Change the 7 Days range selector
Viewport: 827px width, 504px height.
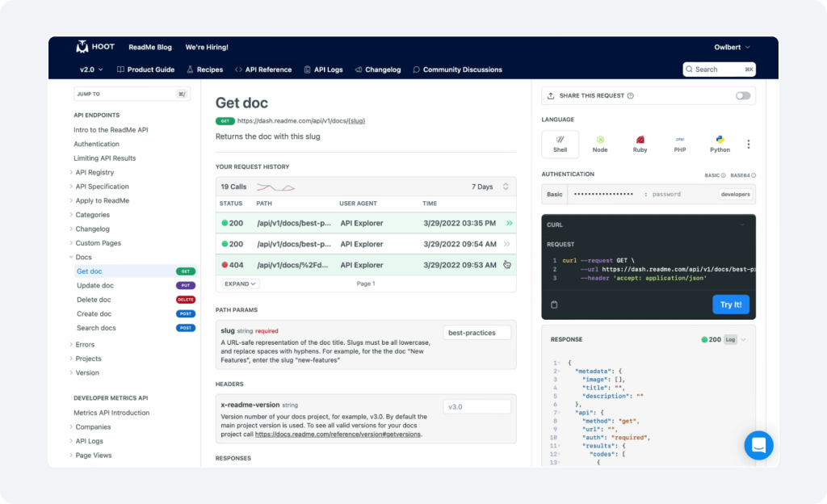pos(489,187)
